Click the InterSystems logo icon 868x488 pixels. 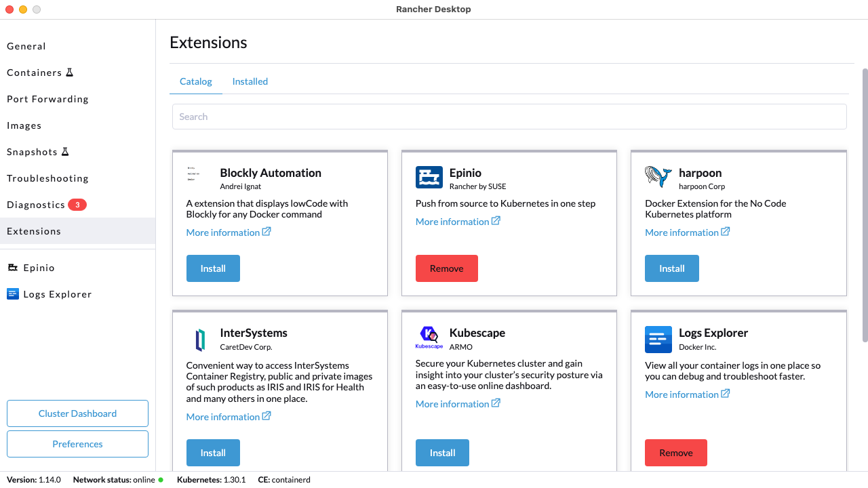point(199,340)
